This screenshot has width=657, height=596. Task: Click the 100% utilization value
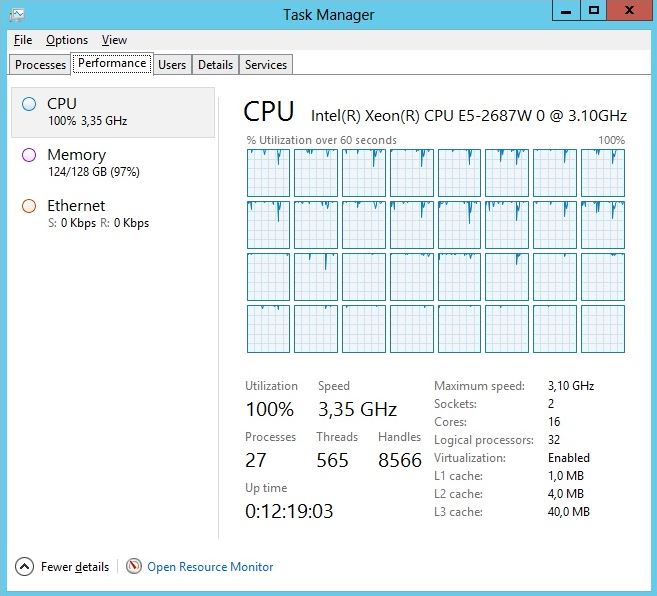pyautogui.click(x=269, y=409)
